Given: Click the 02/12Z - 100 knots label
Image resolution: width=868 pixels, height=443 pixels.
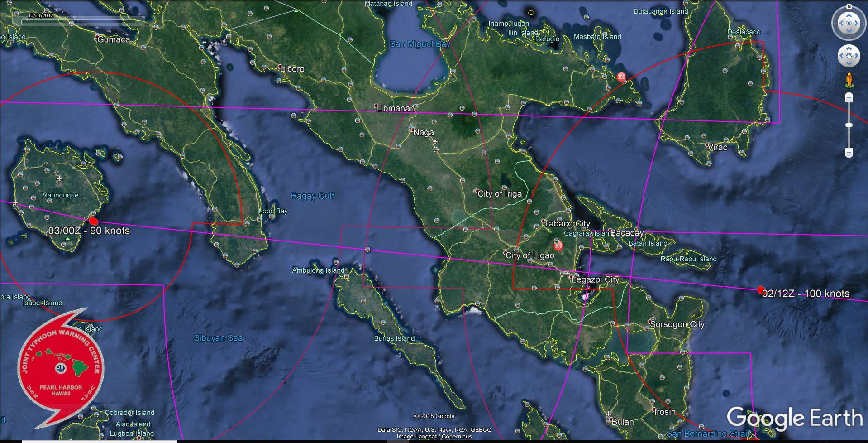Looking at the screenshot, I should pyautogui.click(x=806, y=294).
